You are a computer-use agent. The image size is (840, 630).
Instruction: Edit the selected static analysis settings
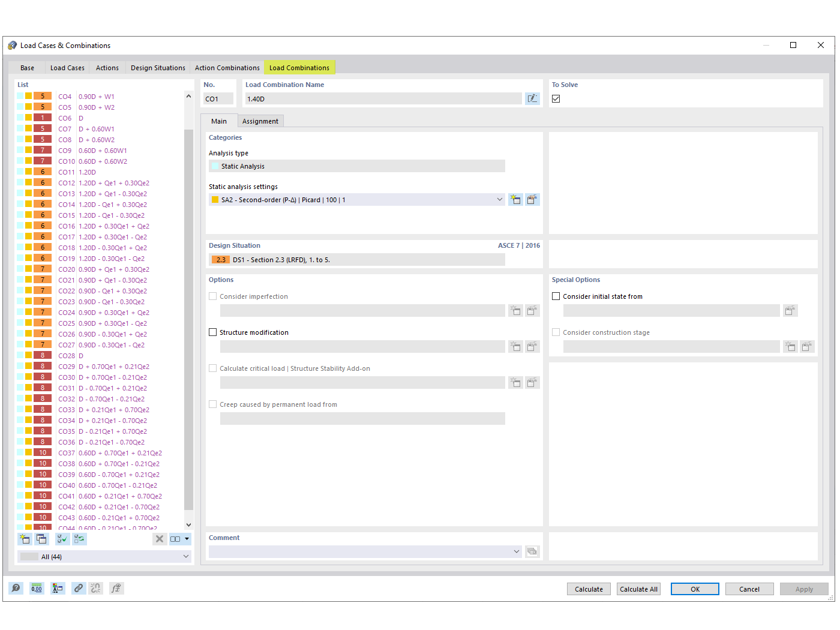tap(532, 200)
